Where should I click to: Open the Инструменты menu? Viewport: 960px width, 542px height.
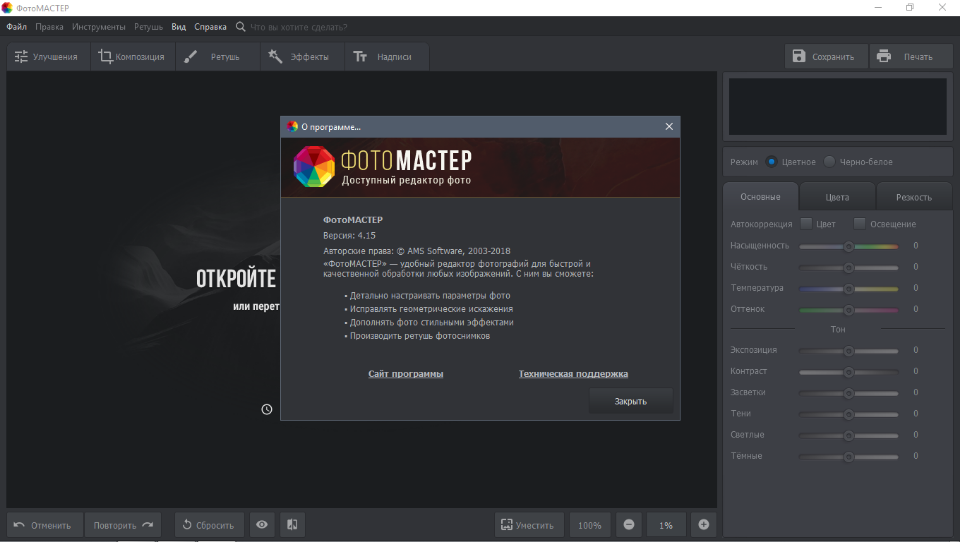tap(99, 27)
